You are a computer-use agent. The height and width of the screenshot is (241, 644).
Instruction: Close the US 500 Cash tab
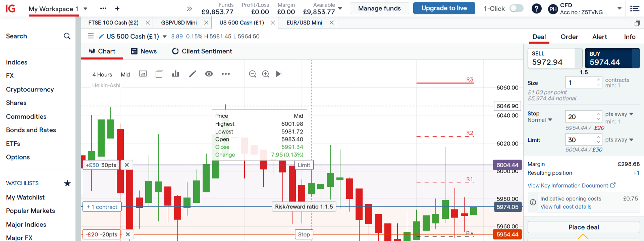click(273, 22)
